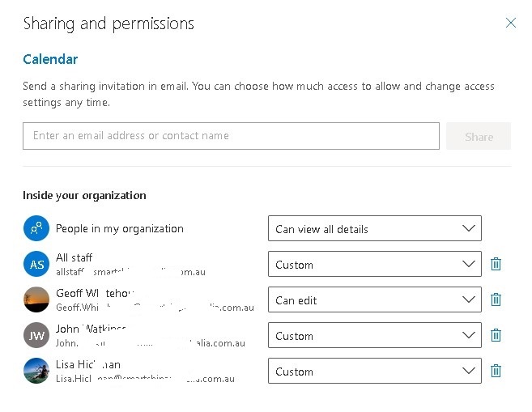Open Lisa's Custom permission dropdown
The width and height of the screenshot is (532, 412).
374,371
